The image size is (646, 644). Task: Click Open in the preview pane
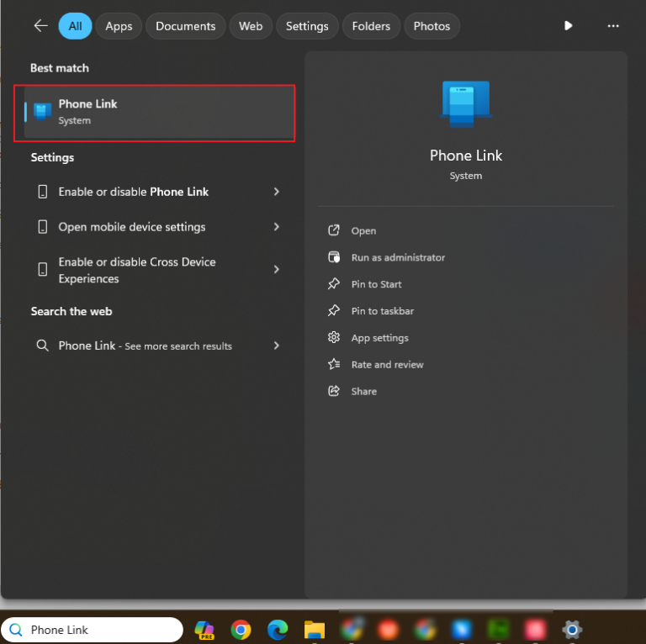pos(363,231)
